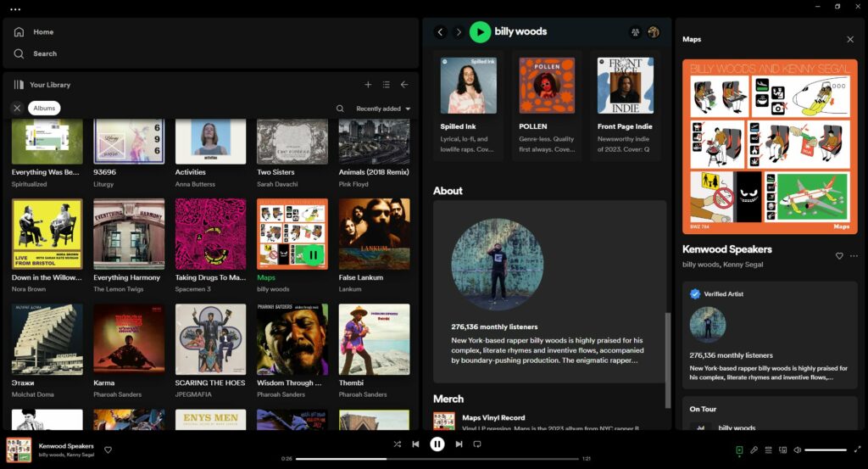
Task: Click the bottom bar album art thumbnail
Action: click(x=19, y=450)
